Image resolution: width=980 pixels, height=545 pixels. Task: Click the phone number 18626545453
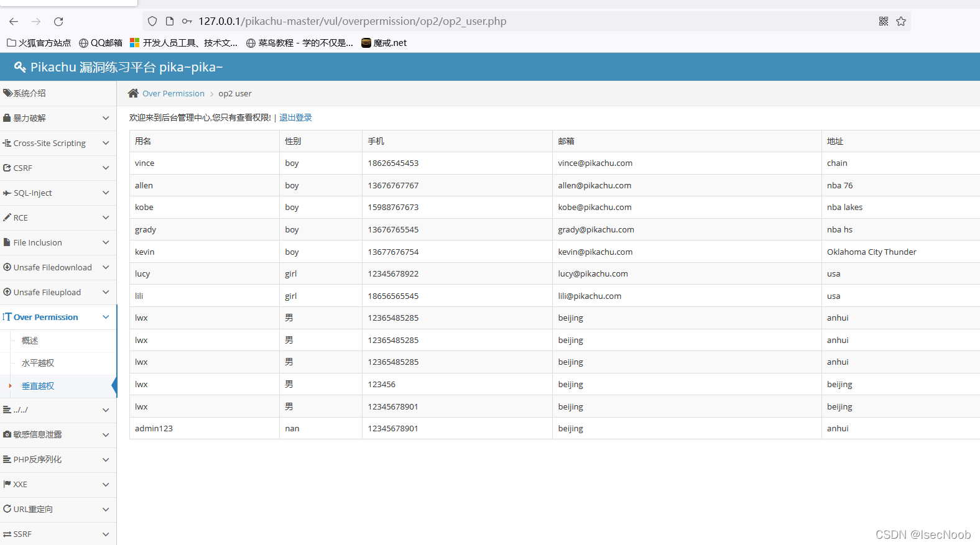(x=393, y=163)
